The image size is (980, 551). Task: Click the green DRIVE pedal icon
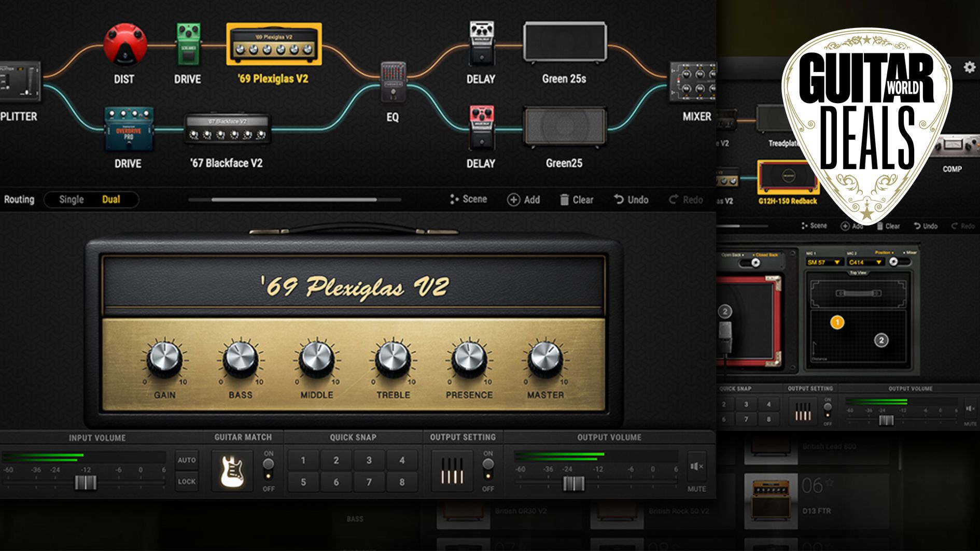[x=188, y=44]
